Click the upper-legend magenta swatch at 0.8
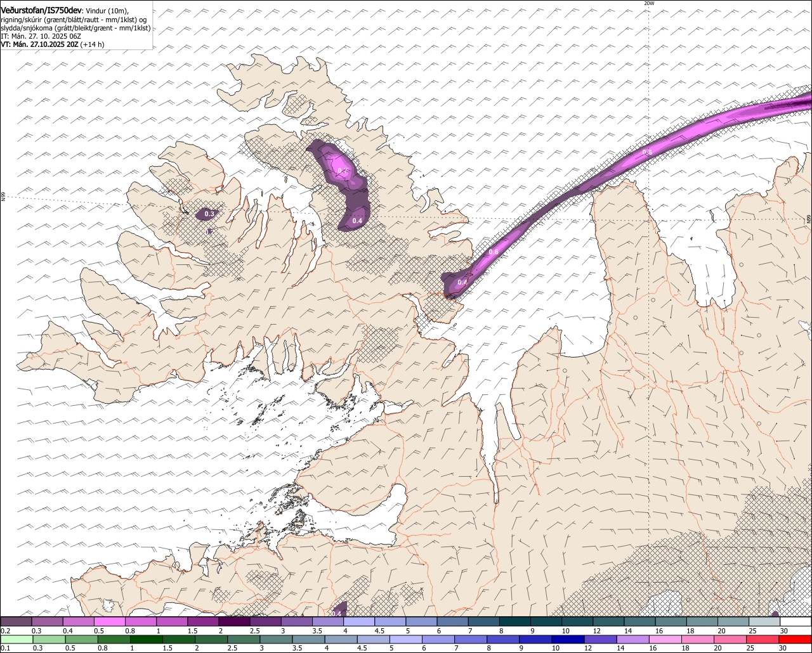Screen dimensions: 812x653 tap(141, 621)
